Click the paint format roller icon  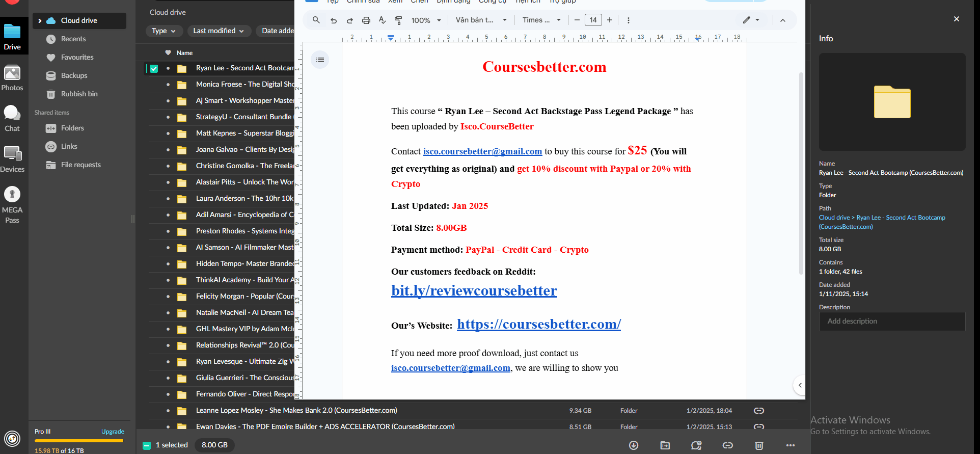click(x=398, y=20)
